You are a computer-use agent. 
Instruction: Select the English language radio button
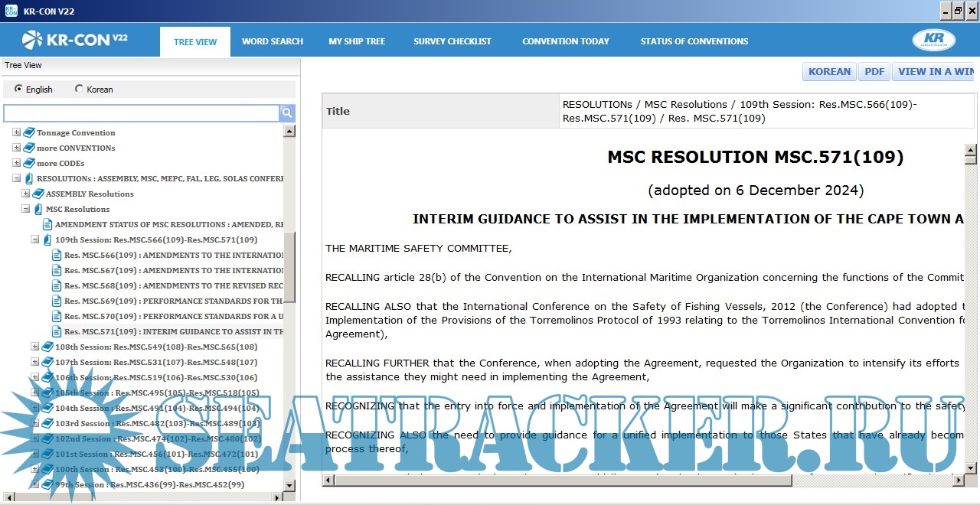pos(18,89)
